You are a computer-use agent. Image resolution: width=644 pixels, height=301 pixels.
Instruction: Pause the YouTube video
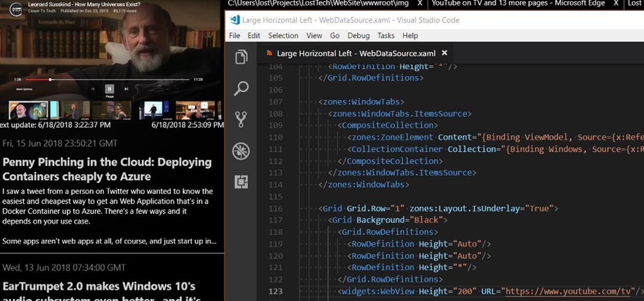109,88
